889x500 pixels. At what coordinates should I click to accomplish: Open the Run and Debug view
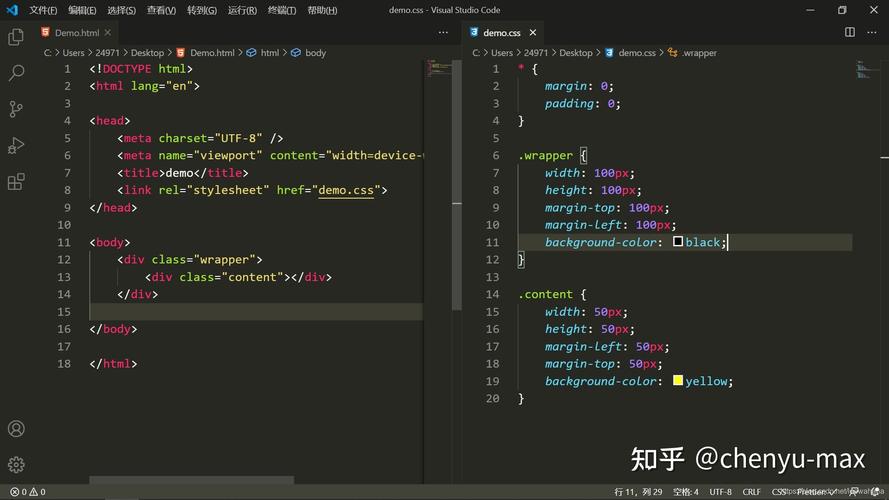pyautogui.click(x=16, y=145)
